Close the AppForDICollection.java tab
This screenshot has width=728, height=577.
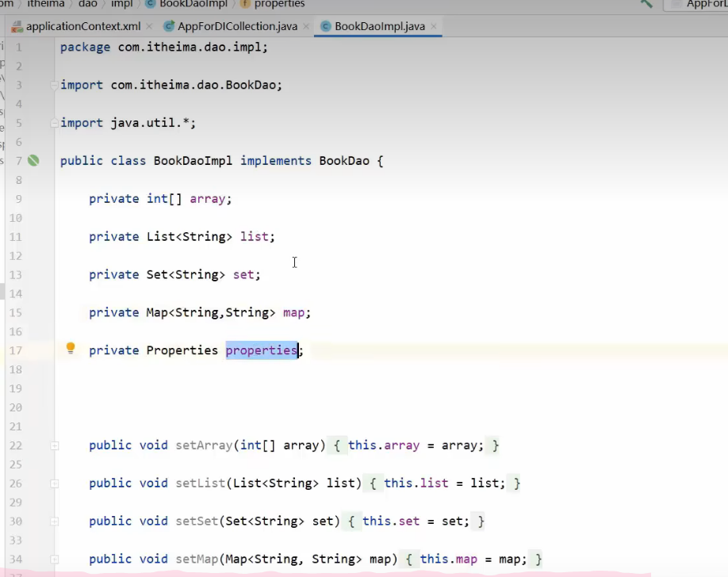point(306,27)
